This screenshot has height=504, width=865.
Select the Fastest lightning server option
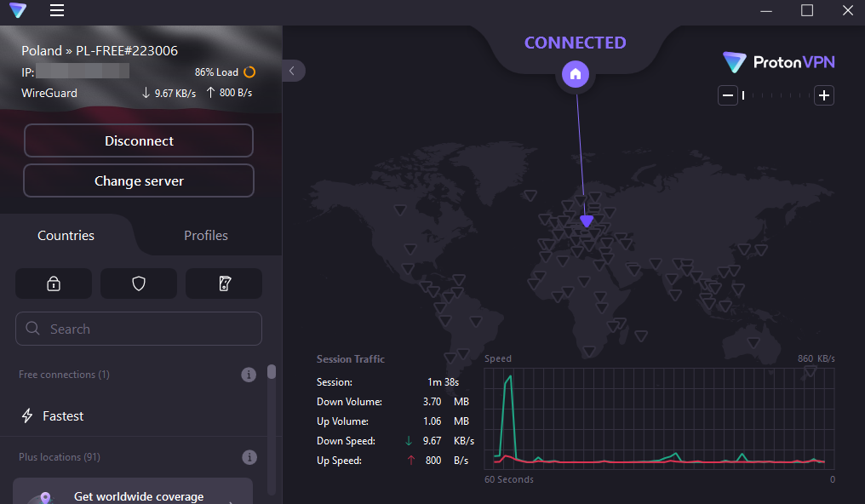pyautogui.click(x=62, y=415)
